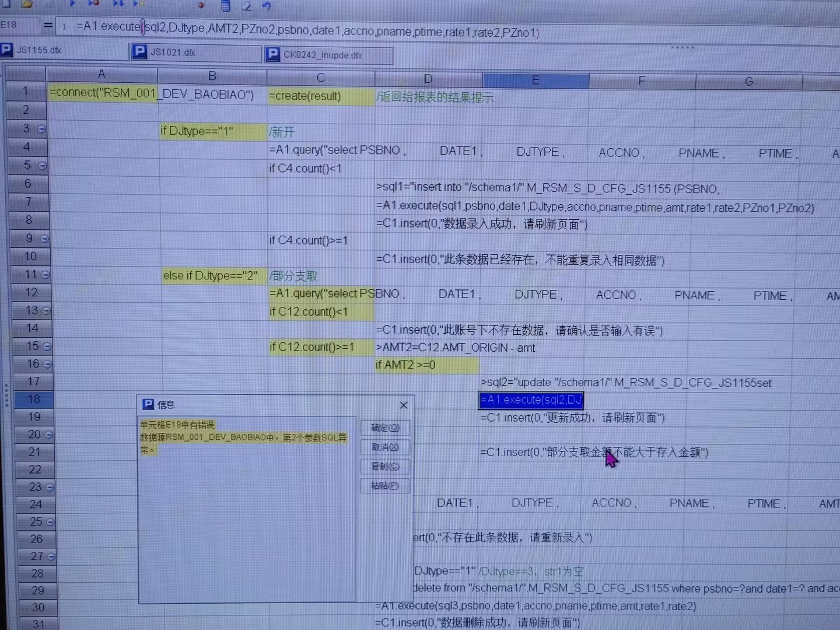Collapse the code block at row 23
840x630 pixels.
pos(50,487)
